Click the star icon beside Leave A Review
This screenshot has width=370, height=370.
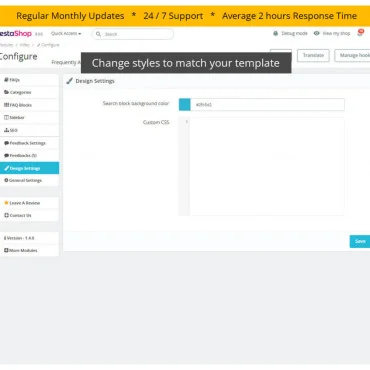tap(6, 203)
